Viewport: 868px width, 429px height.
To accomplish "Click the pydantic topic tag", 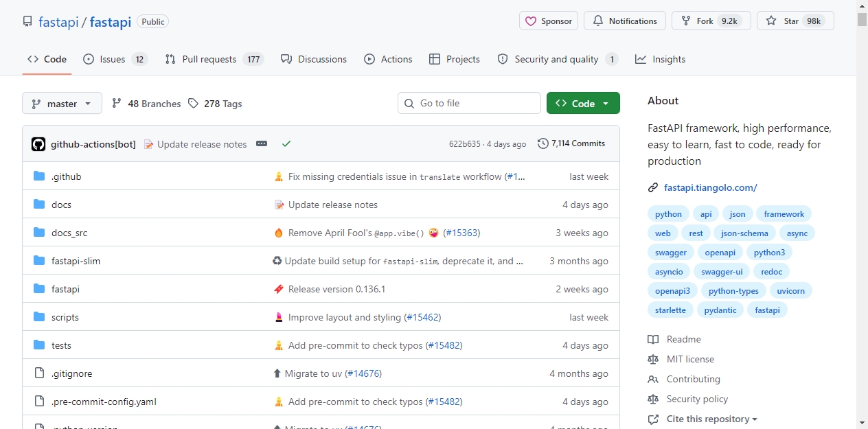I will (x=720, y=310).
